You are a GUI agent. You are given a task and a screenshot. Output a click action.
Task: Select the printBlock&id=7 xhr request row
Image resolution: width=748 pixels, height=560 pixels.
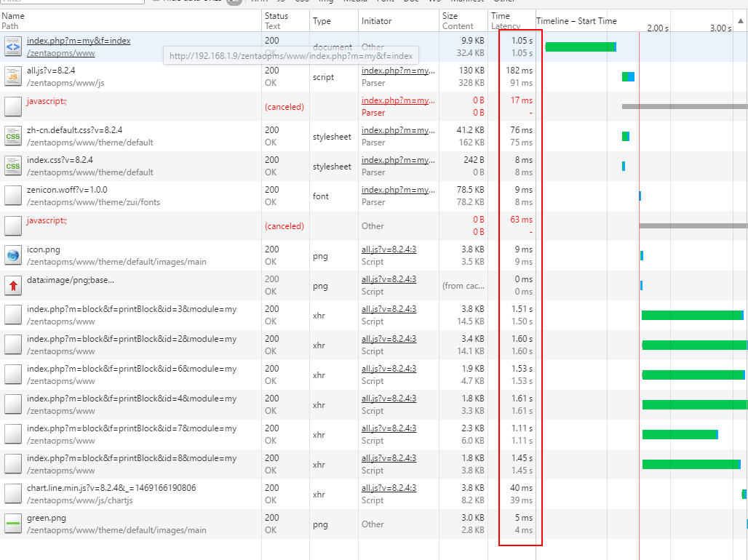131,428
